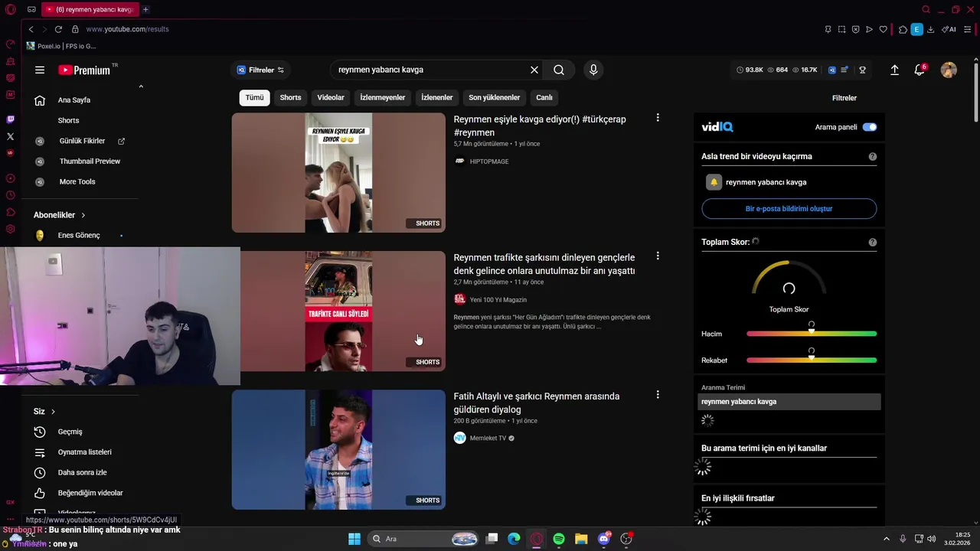
Task: Open X (Twitter) in the Opera sidebar
Action: (x=10, y=136)
